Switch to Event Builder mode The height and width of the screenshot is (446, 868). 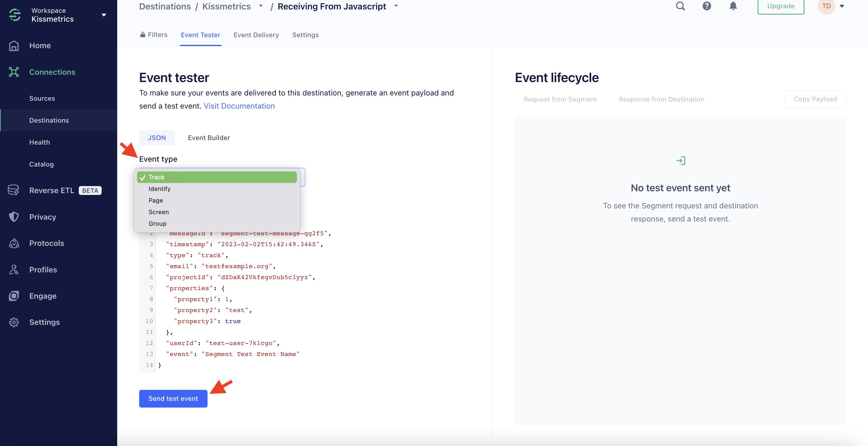click(208, 138)
